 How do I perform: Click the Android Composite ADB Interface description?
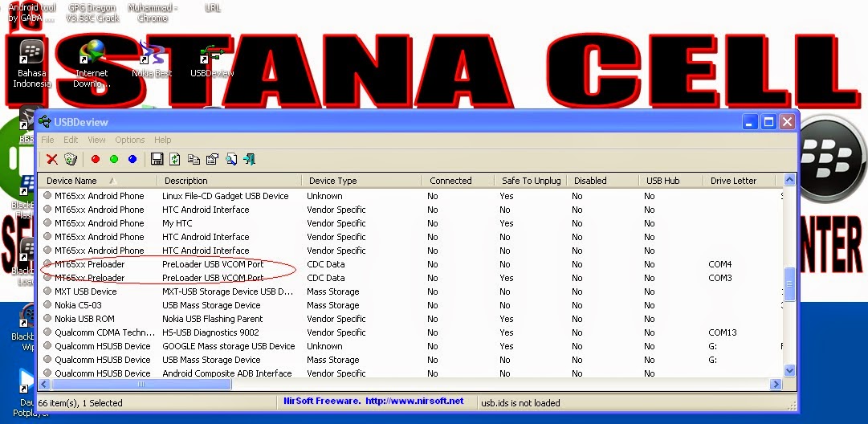tap(227, 373)
